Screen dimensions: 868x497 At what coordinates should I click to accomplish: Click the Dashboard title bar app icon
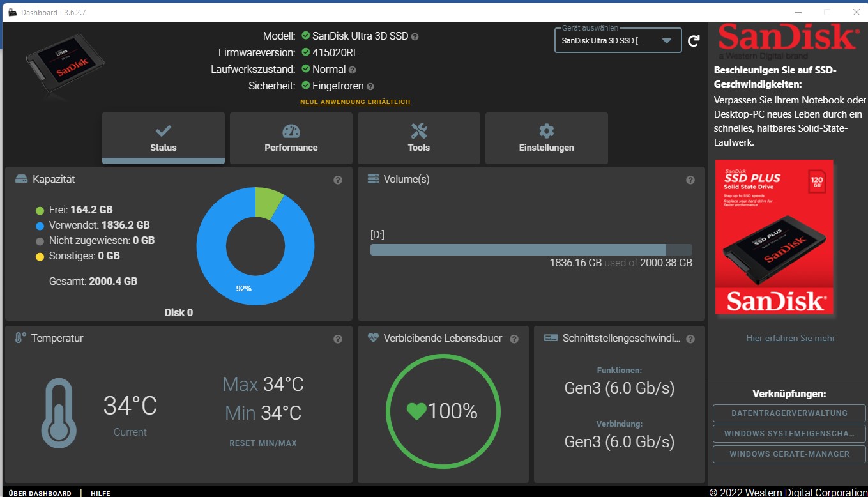(12, 13)
